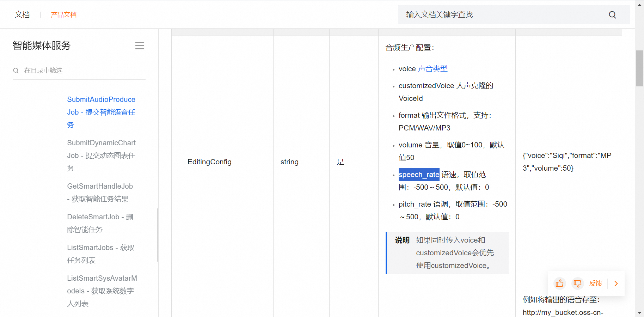Viewport: 644px width, 317px height.
Task: Focus the 在目录中筛选 filter field
Action: pos(79,71)
